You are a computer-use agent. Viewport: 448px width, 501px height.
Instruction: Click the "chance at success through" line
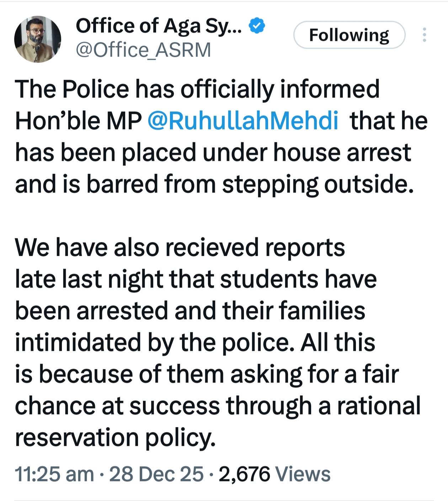217,406
